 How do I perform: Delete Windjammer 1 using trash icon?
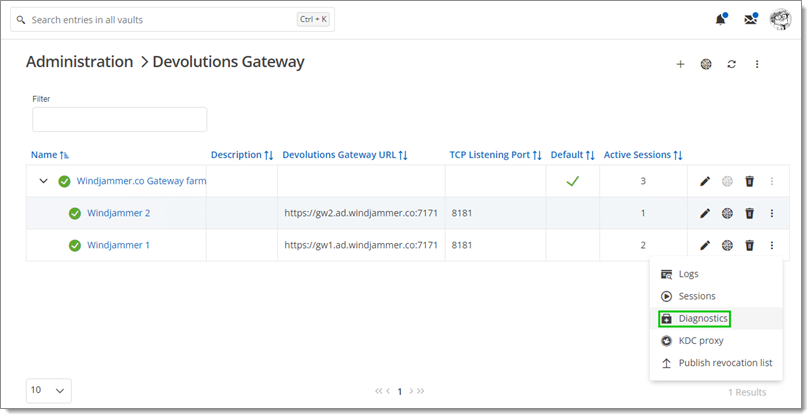point(749,245)
